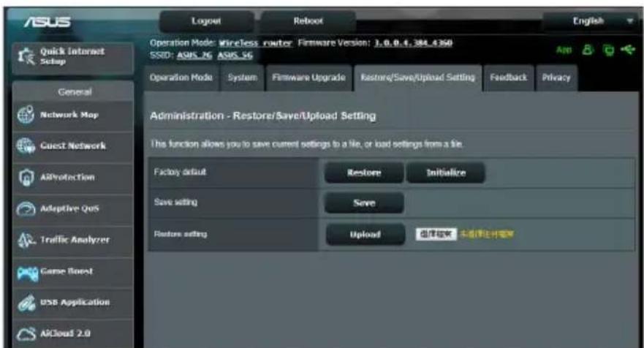This screenshot has width=644, height=348.
Task: Click the ASUS_5G SSID link
Action: [x=235, y=56]
